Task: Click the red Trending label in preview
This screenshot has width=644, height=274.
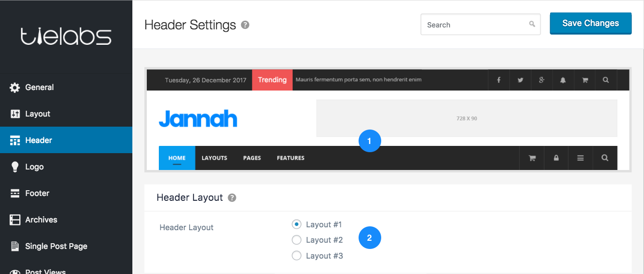Action: pos(272,80)
